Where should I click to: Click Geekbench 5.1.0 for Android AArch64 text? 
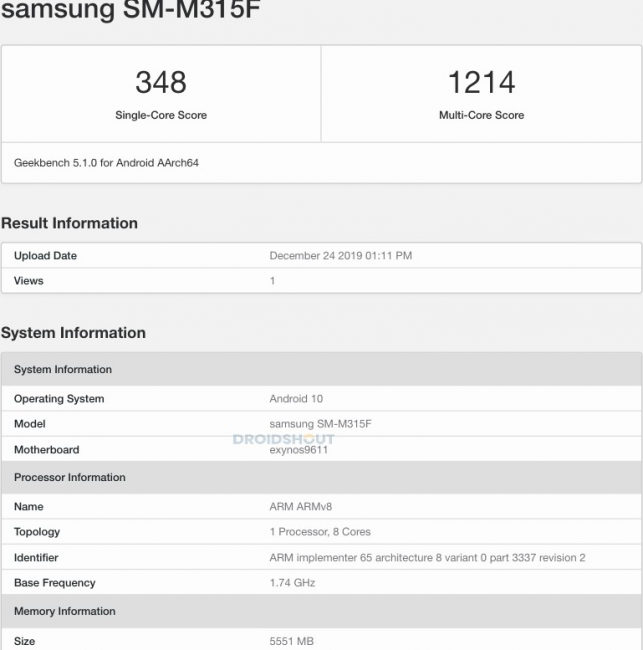106,162
